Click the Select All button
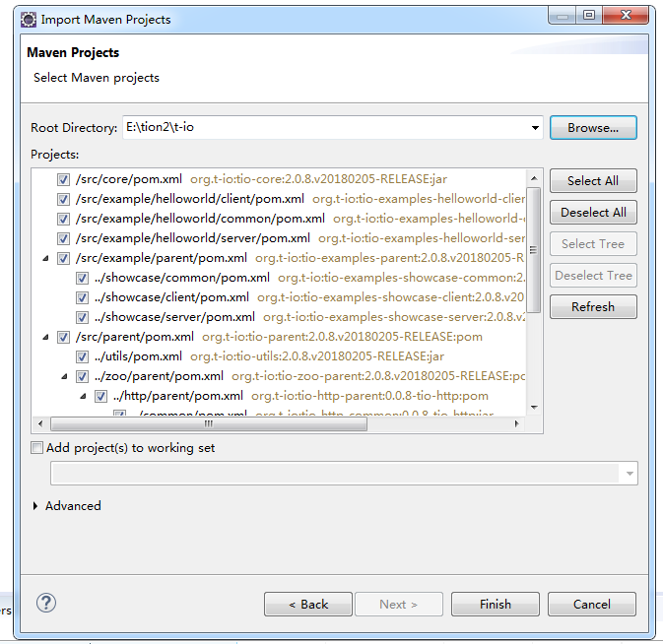This screenshot has height=644, width=663. (x=593, y=181)
